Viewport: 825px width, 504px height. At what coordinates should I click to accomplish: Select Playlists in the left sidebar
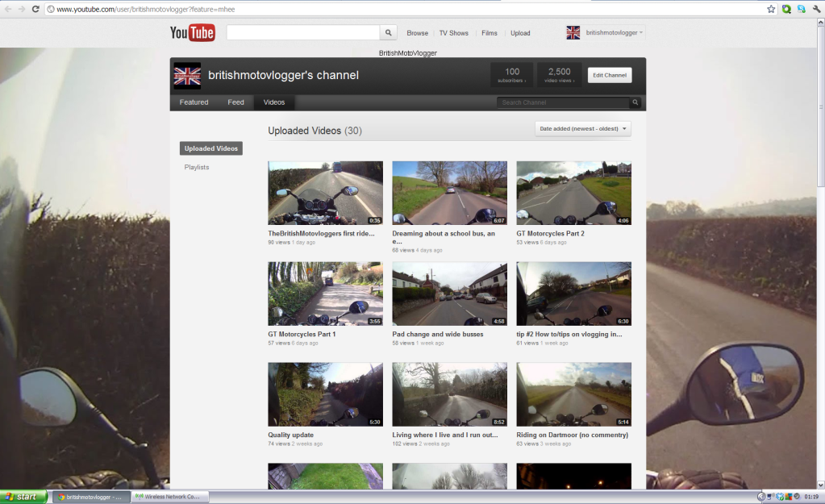[x=196, y=167]
